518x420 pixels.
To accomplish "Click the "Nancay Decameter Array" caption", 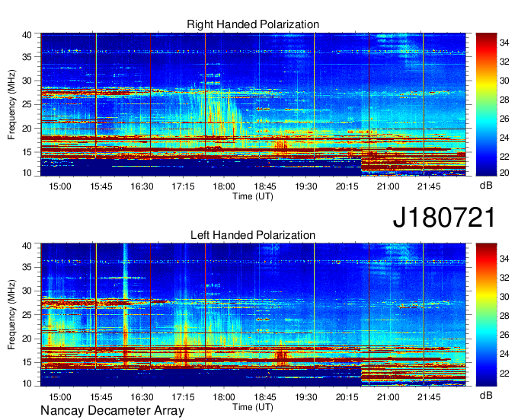I will point(112,411).
